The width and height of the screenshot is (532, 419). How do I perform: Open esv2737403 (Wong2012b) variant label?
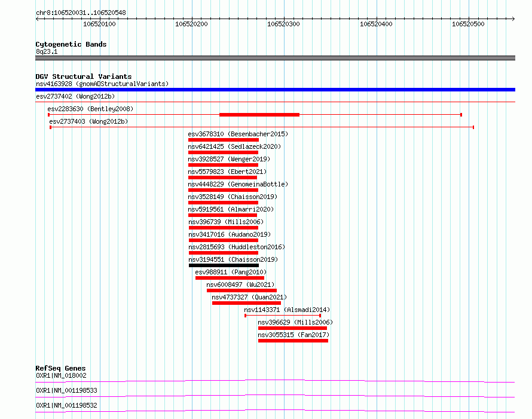coord(88,121)
